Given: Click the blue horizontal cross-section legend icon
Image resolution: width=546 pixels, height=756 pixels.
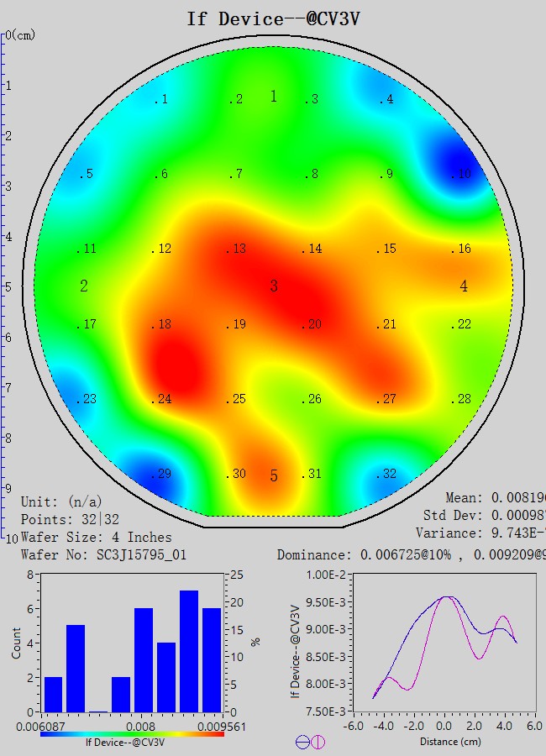Looking at the screenshot, I should 302,742.
